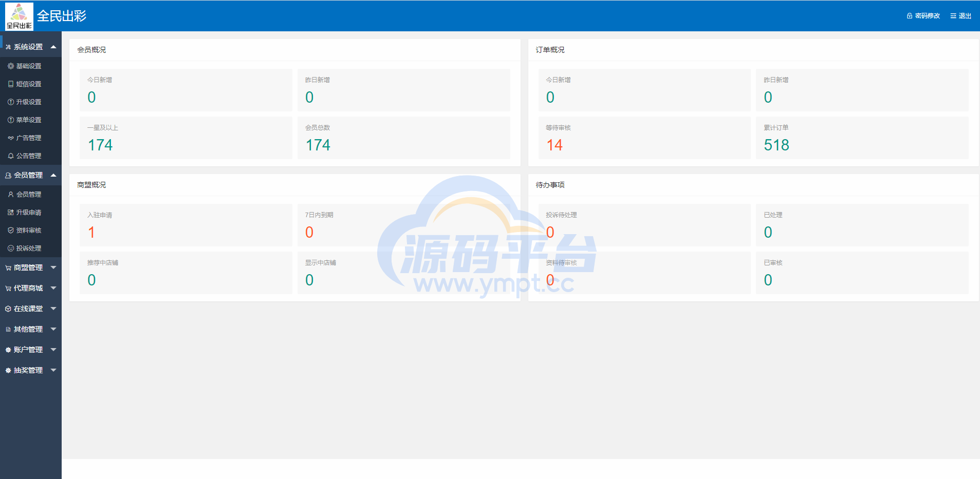The height and width of the screenshot is (479, 980).
Task: Expand the 抽奖管理 dropdown arrow
Action: point(53,370)
